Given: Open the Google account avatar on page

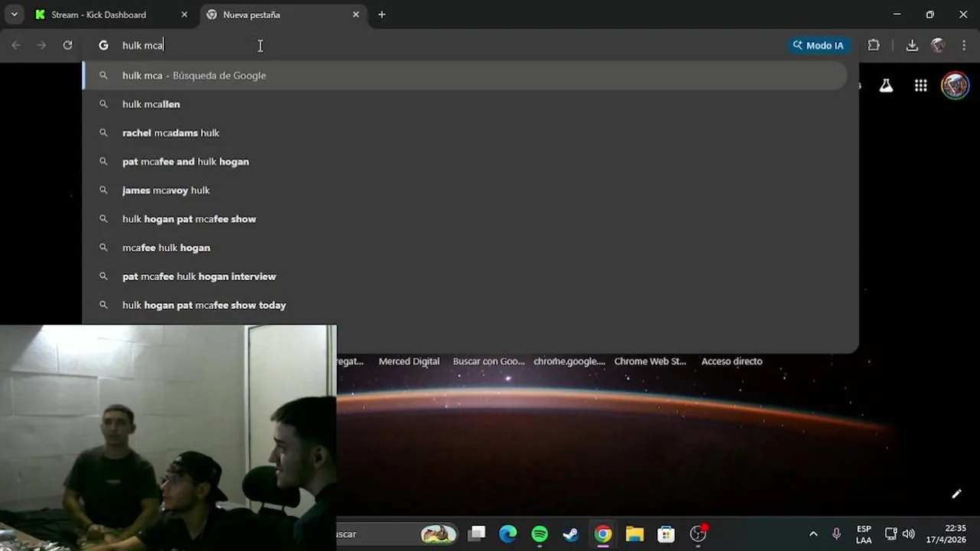Looking at the screenshot, I should click(x=955, y=86).
